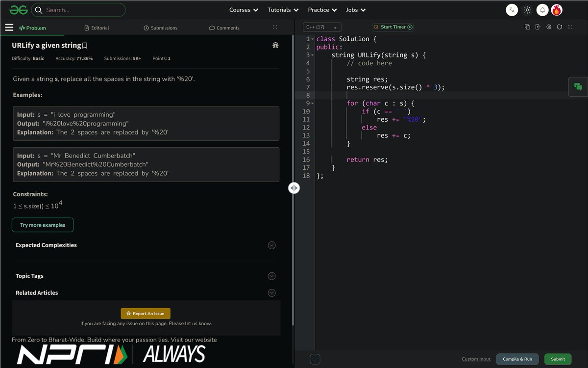This screenshot has height=368, width=588.
Task: Fold the for loop at line 9
Action: coord(313,103)
